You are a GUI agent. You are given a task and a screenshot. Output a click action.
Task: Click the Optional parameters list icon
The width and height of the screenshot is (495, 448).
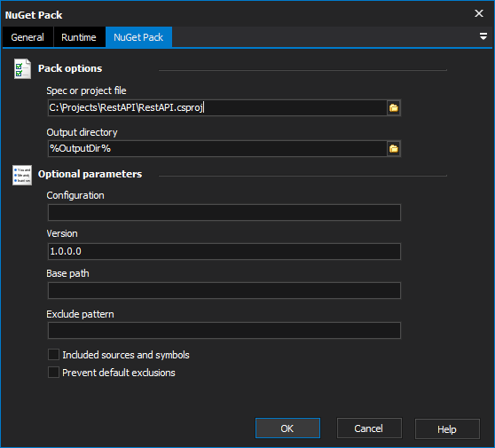22,175
